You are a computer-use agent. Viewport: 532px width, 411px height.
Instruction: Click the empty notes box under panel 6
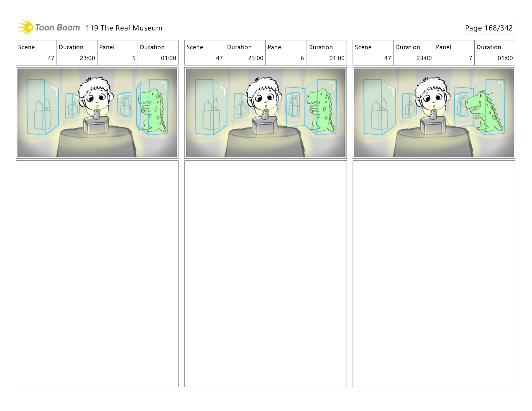point(265,273)
